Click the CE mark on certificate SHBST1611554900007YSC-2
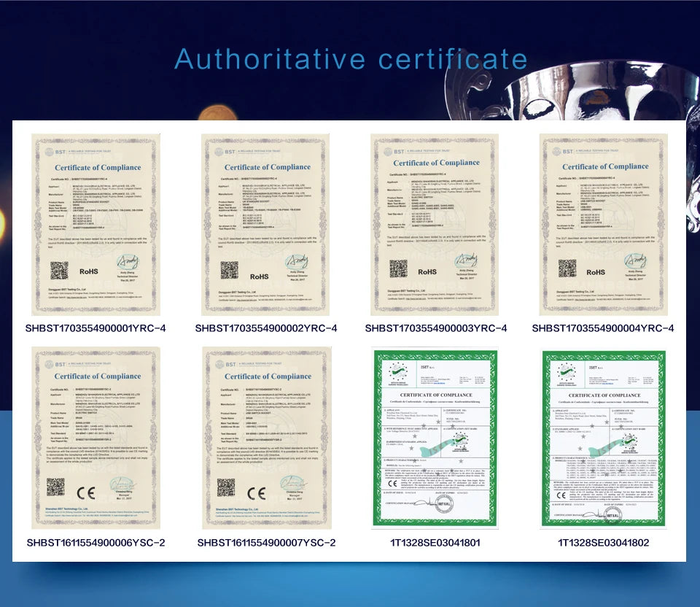 [256, 492]
